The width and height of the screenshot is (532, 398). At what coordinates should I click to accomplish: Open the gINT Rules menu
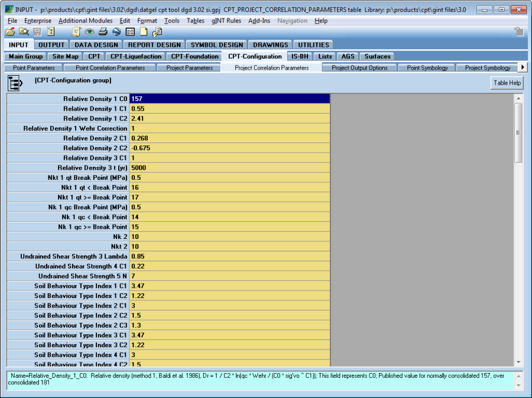226,21
